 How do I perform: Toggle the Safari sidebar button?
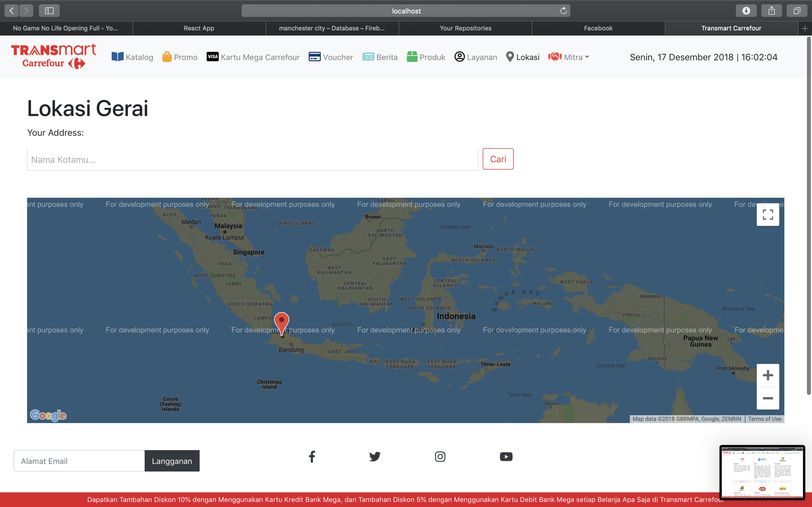(49, 11)
